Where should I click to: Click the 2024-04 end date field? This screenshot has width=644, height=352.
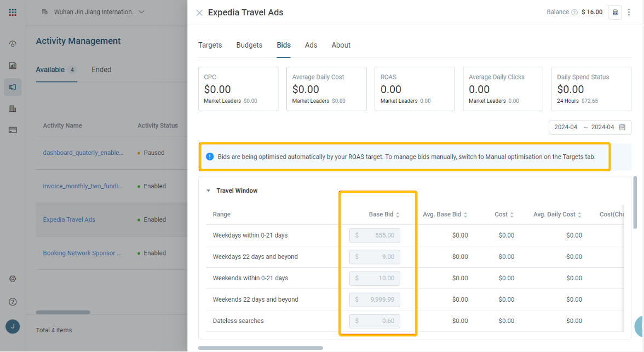pyautogui.click(x=602, y=128)
